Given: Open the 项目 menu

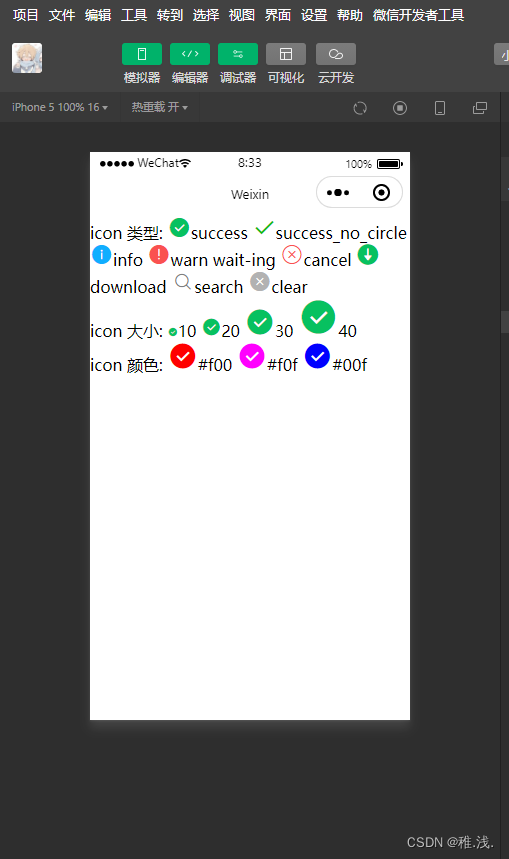Looking at the screenshot, I should coord(25,15).
